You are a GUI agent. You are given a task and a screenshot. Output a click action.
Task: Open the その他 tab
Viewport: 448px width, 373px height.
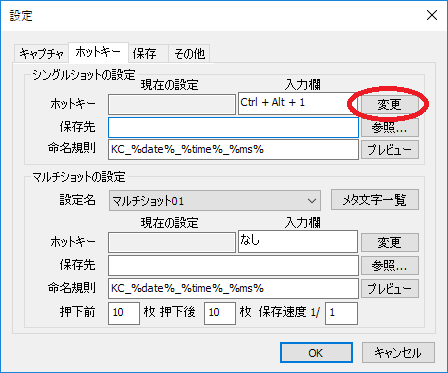point(189,53)
